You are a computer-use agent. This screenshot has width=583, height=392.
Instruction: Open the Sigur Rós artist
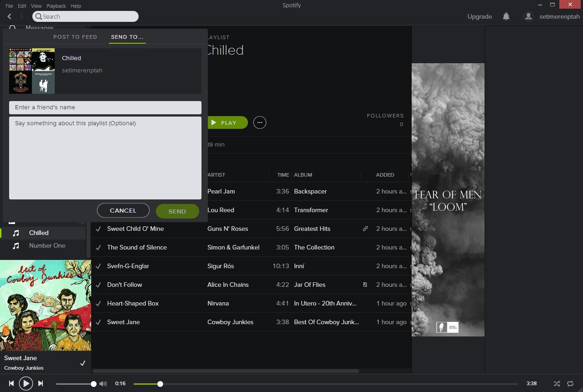point(221,266)
